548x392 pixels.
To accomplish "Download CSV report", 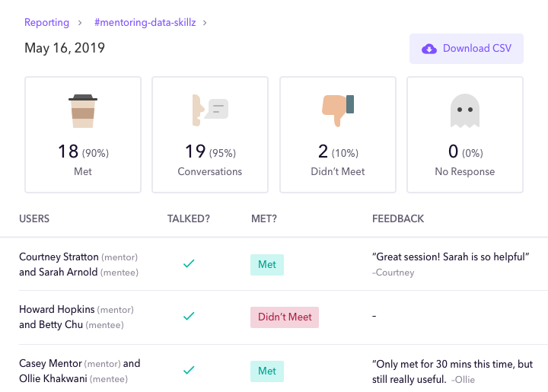I will click(x=467, y=49).
